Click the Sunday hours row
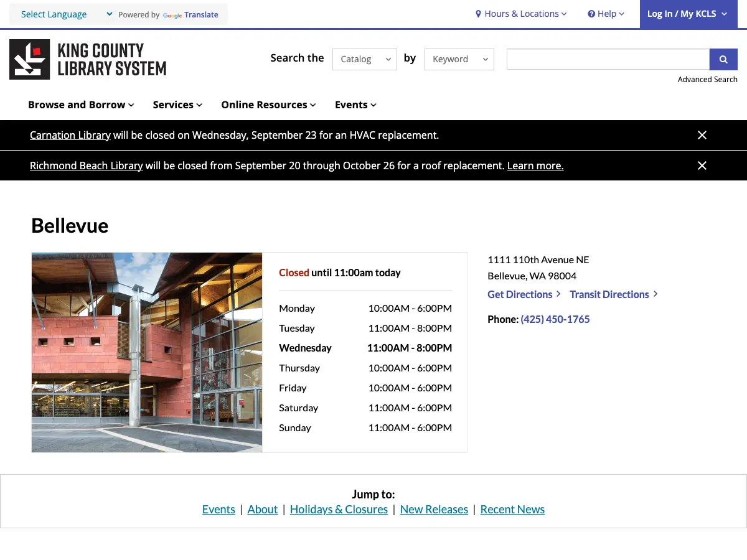The image size is (747, 560). pos(365,427)
